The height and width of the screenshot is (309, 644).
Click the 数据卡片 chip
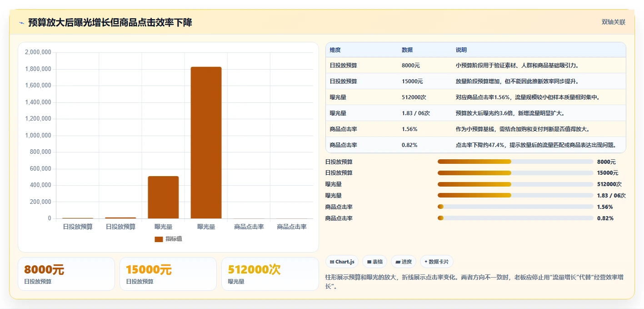click(436, 262)
